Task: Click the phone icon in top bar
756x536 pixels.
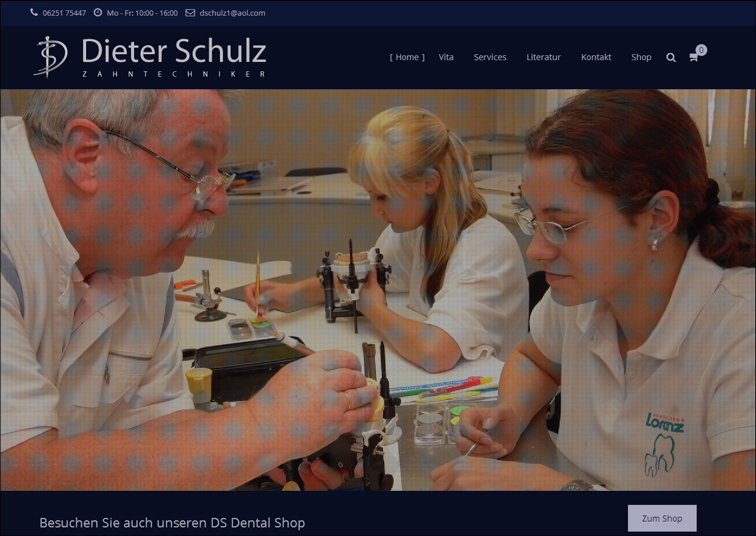Action: [34, 12]
